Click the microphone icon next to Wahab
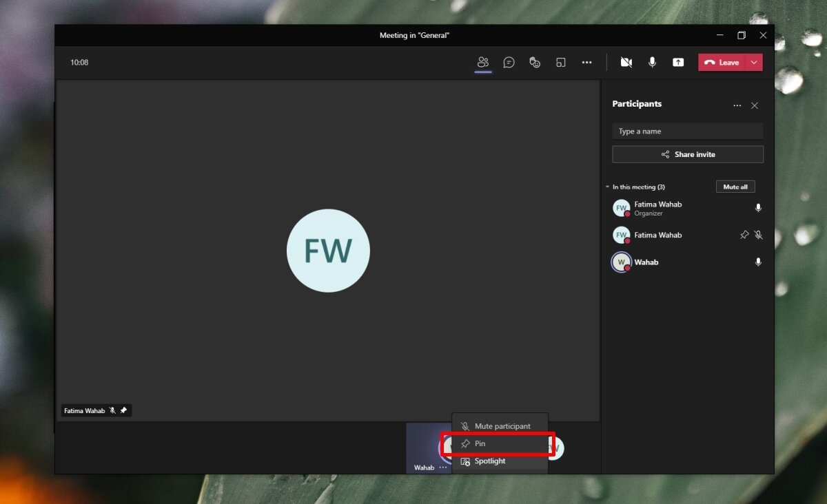 point(758,262)
